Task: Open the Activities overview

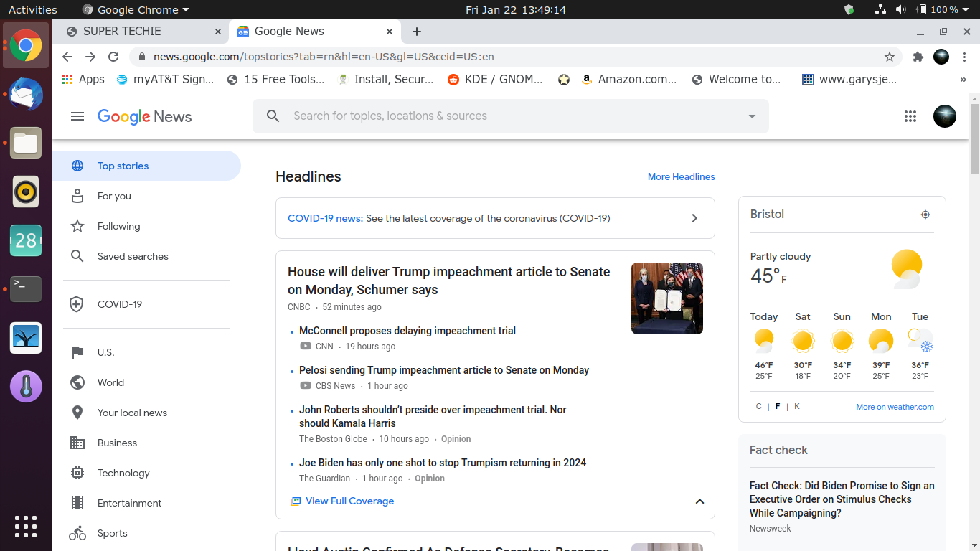Action: [32, 10]
